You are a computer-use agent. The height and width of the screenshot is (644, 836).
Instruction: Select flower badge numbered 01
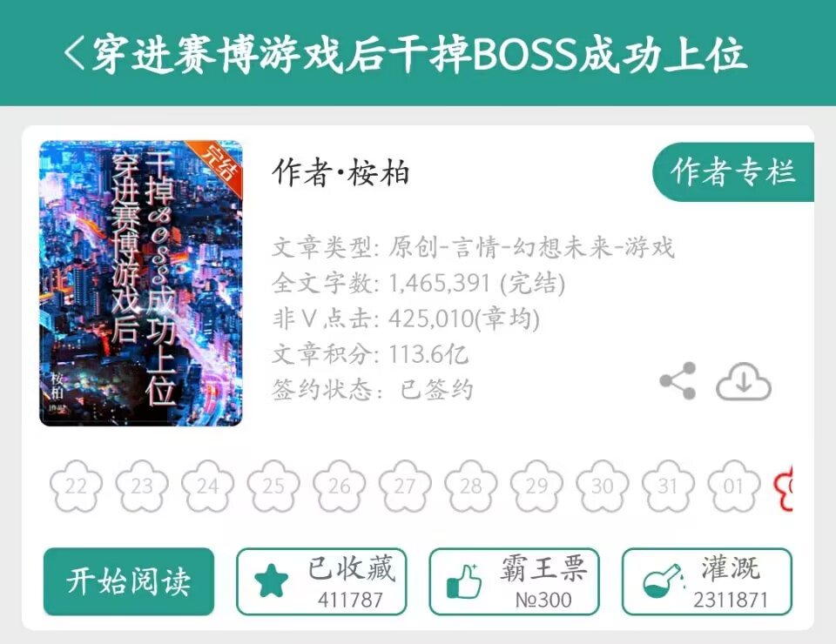click(733, 486)
